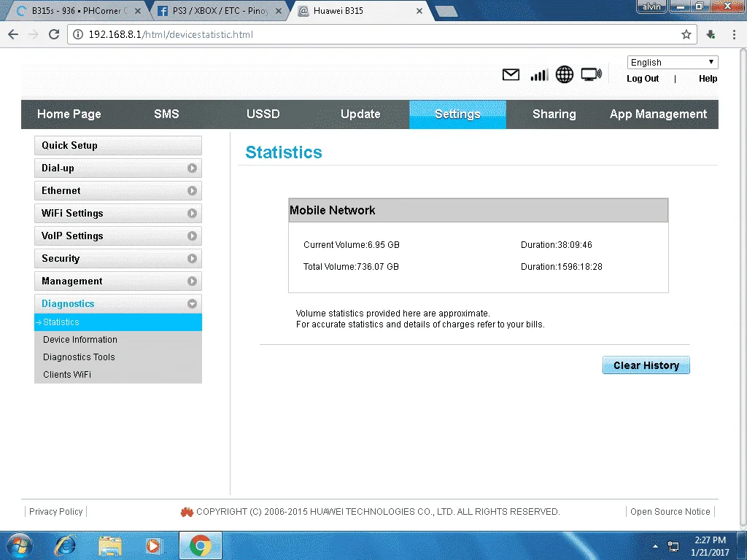Expand the VoIP Settings arrow

click(192, 236)
